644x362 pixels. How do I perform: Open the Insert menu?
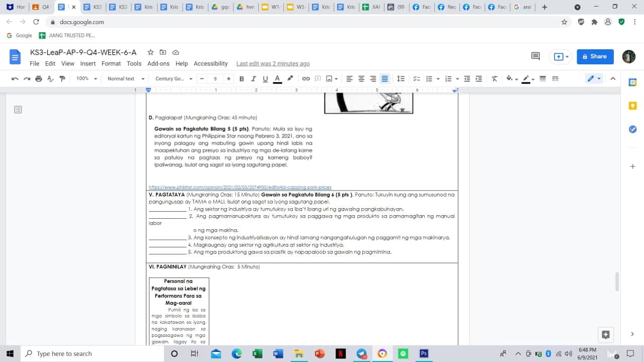[x=88, y=64]
